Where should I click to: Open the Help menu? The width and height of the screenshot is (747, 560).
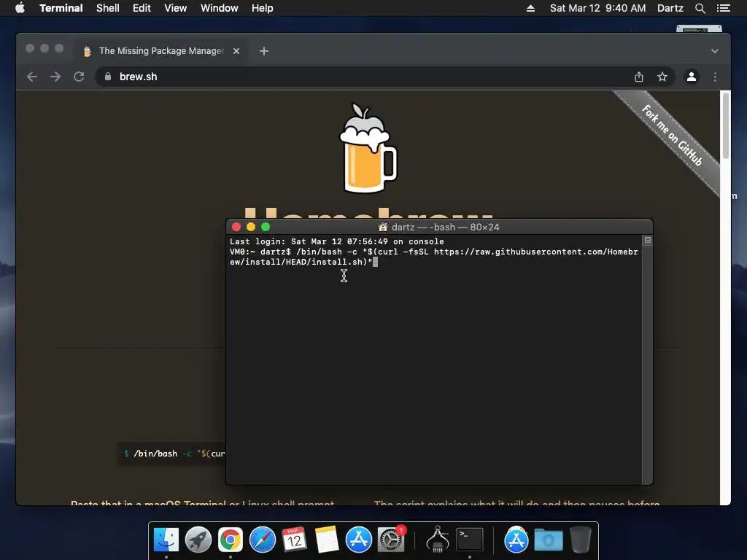pyautogui.click(x=262, y=8)
